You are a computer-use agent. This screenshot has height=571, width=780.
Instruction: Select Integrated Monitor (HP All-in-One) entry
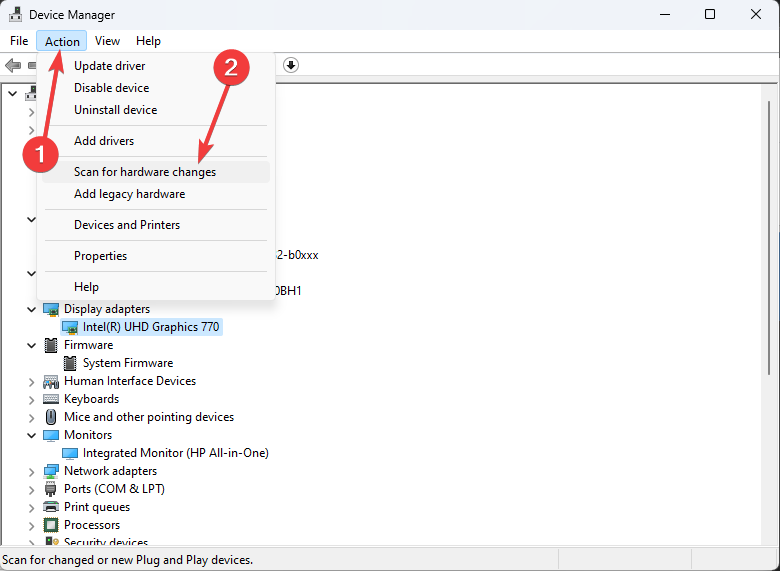tap(176, 453)
